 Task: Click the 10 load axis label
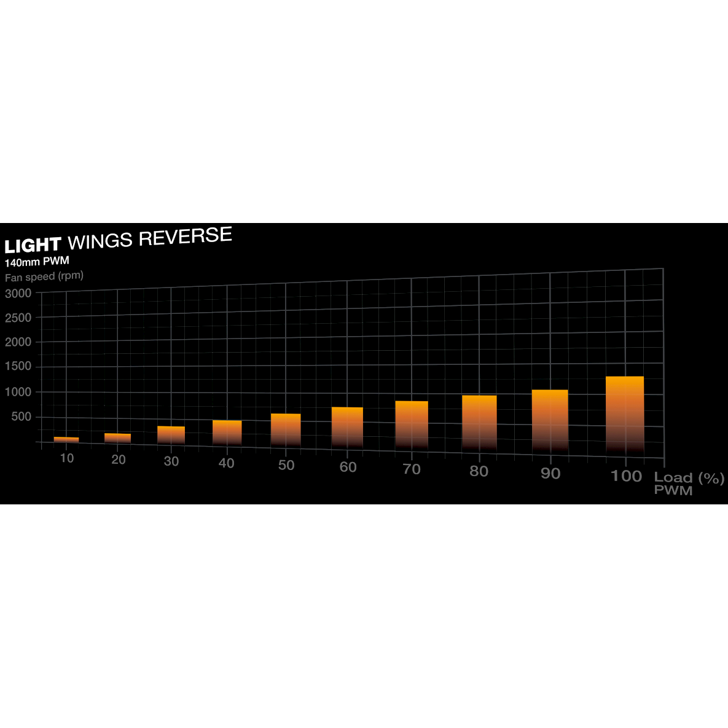point(67,458)
